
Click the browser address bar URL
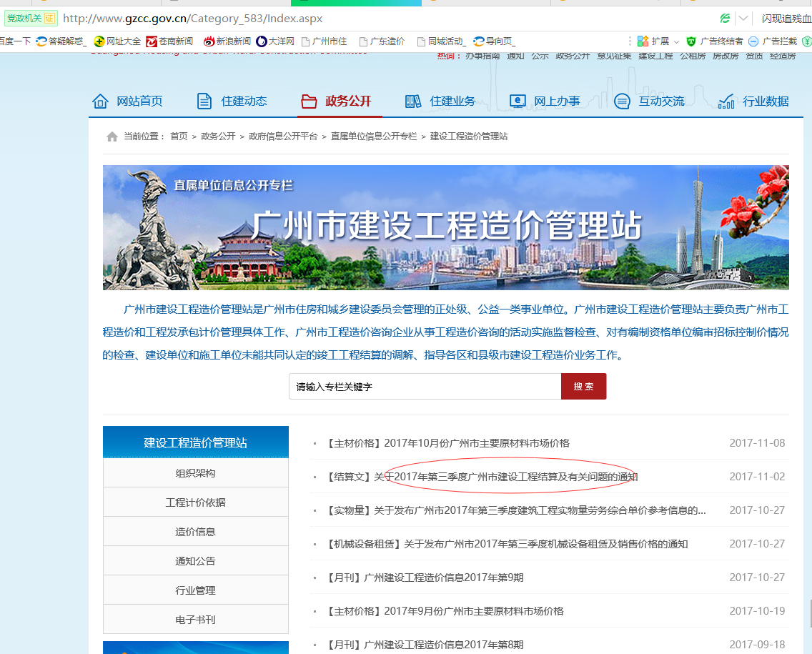[x=193, y=19]
